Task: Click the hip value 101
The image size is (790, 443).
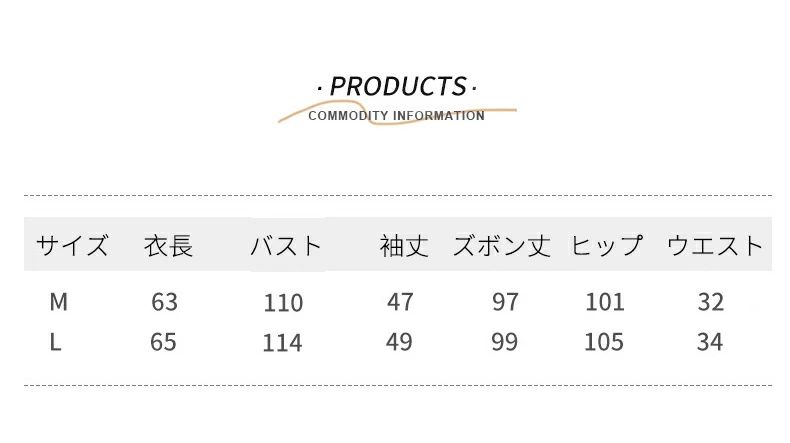Action: pos(604,301)
